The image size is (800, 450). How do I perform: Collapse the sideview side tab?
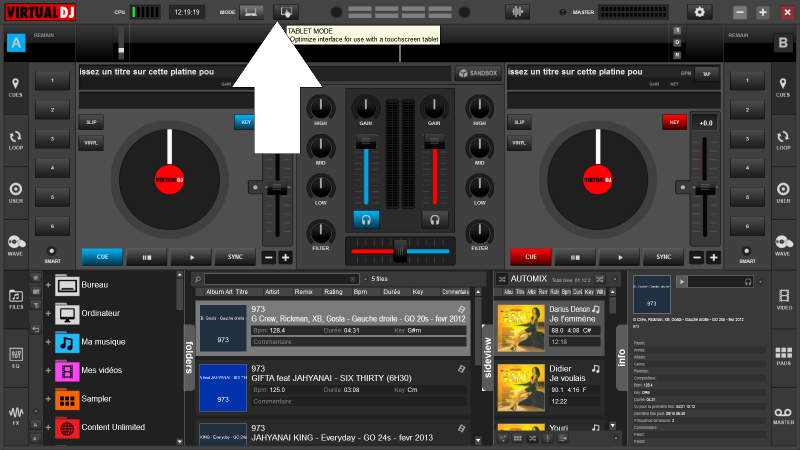point(487,357)
